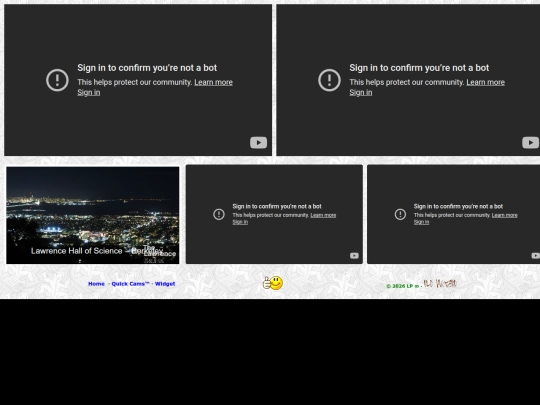This screenshot has height=405, width=540.
Task: Open Sign in link in top-right panel
Action: click(x=361, y=92)
